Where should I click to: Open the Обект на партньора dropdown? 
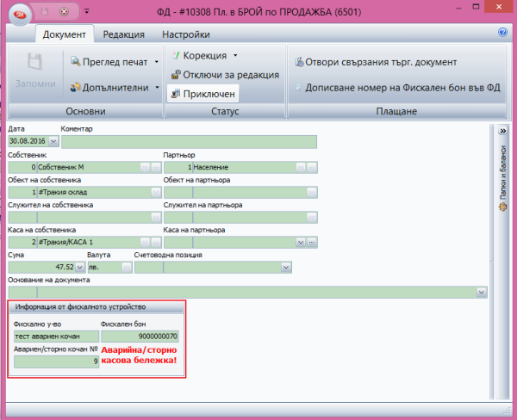(x=312, y=193)
